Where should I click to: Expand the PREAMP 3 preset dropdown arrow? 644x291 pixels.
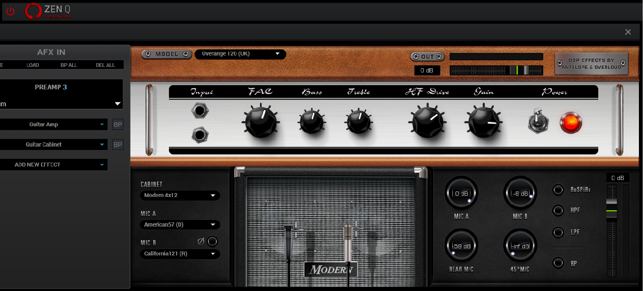(x=118, y=104)
